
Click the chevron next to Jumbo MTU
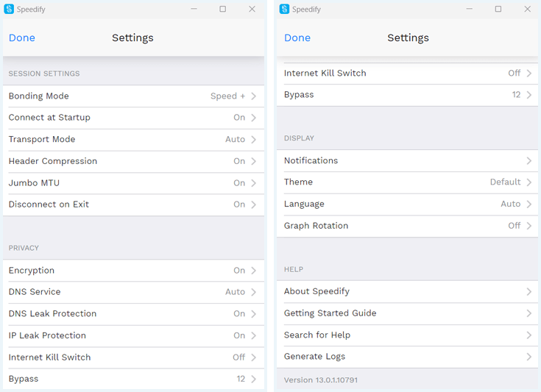point(254,182)
